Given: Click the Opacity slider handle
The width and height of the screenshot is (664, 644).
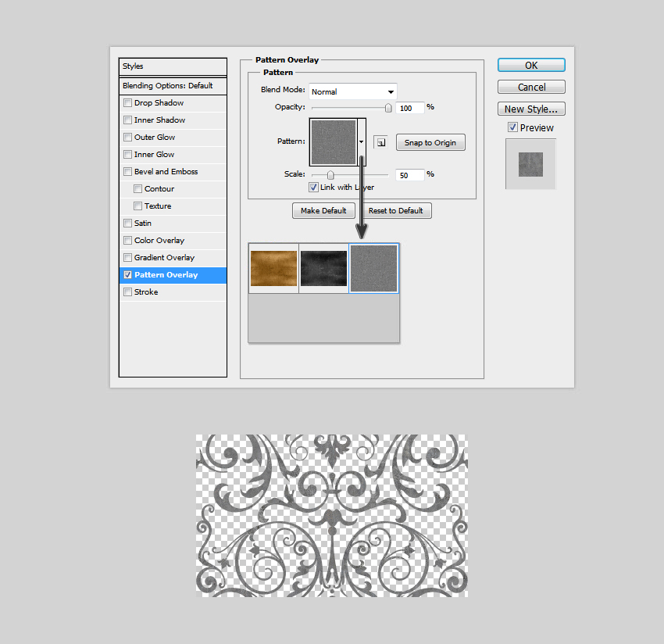Looking at the screenshot, I should point(388,108).
